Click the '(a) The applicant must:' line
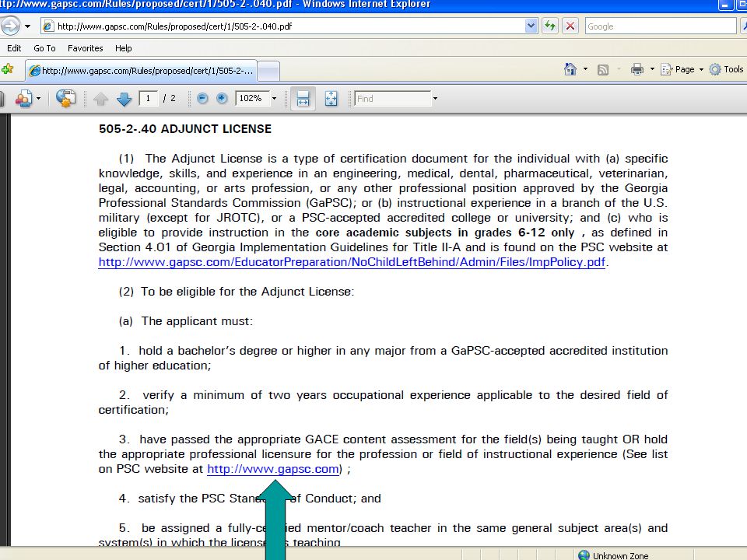The image size is (747, 560). [x=186, y=321]
